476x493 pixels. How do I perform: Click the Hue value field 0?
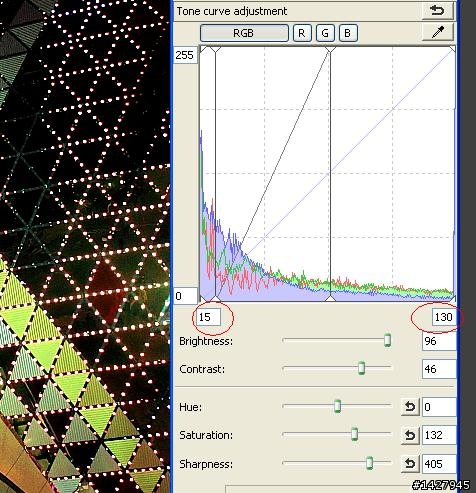pyautogui.click(x=439, y=407)
